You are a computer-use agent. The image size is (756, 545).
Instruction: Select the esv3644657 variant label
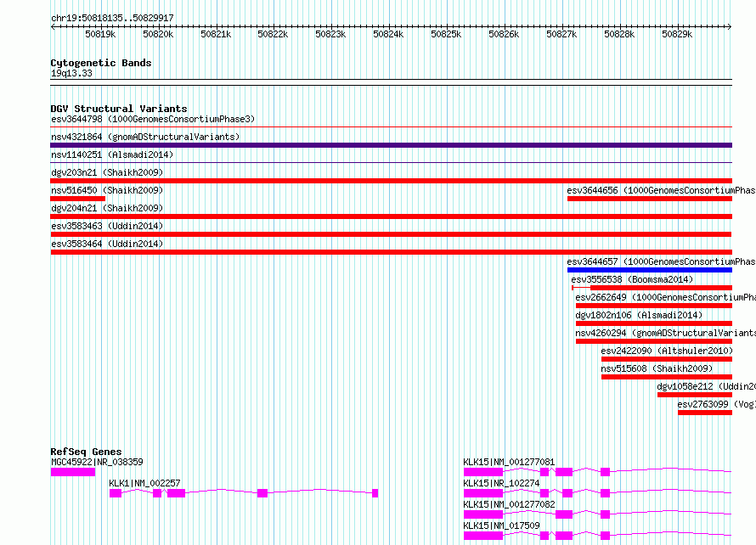[x=661, y=261]
